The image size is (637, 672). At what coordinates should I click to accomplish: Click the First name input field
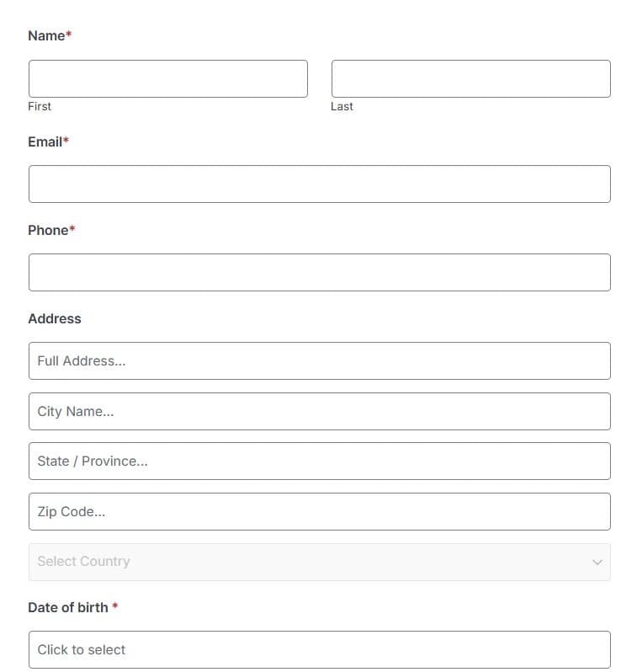coord(168,79)
